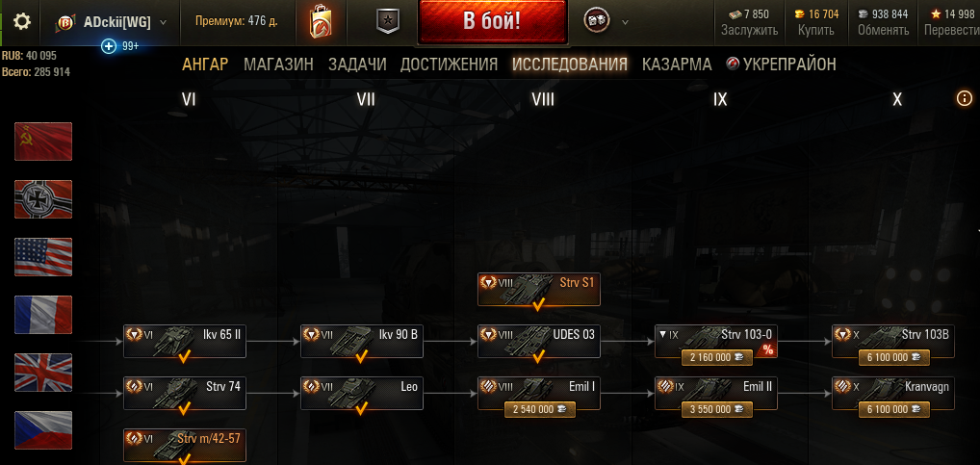Open the info icon near tier X
The image size is (980, 465).
(x=965, y=98)
